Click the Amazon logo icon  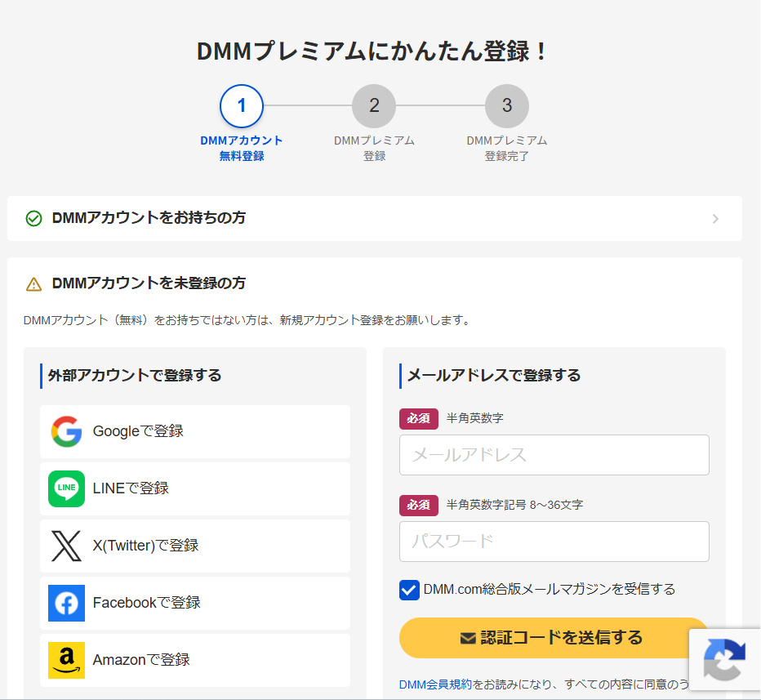(x=66, y=660)
